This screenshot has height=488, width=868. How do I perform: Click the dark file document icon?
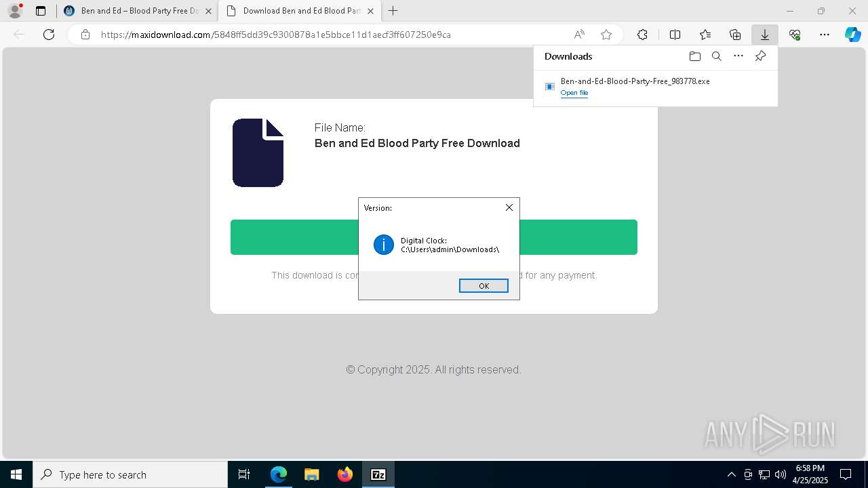258,152
